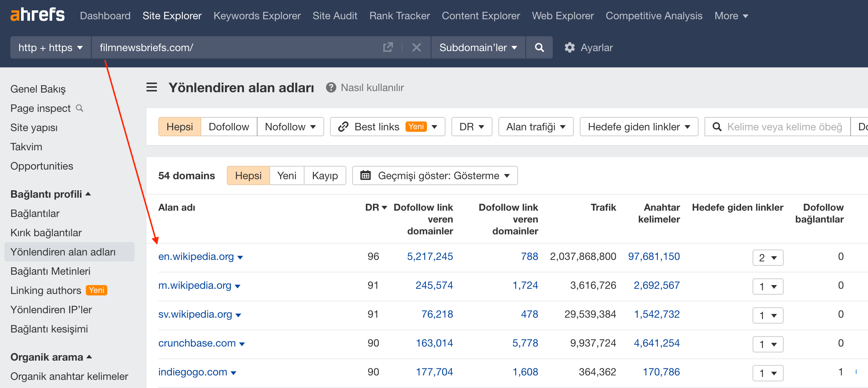
Task: Open Web Explorer
Action: point(563,16)
